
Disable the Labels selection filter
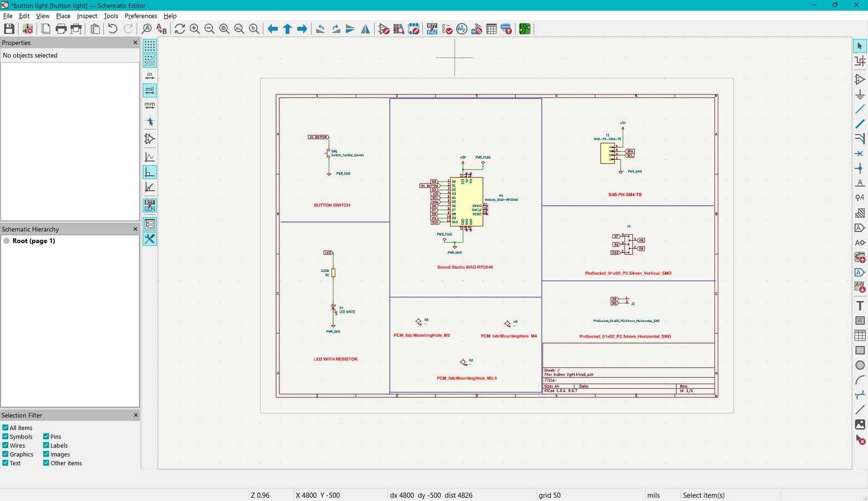click(46, 445)
